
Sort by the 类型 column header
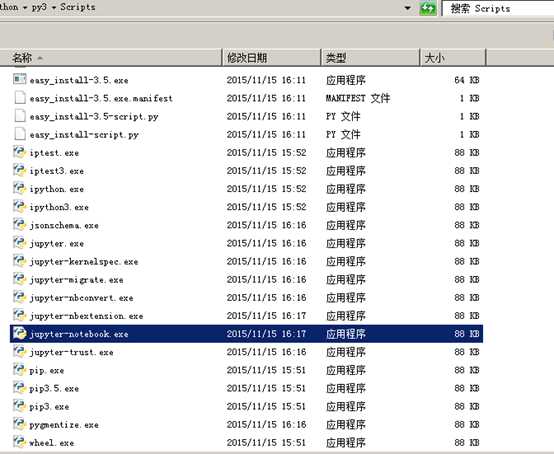click(370, 57)
